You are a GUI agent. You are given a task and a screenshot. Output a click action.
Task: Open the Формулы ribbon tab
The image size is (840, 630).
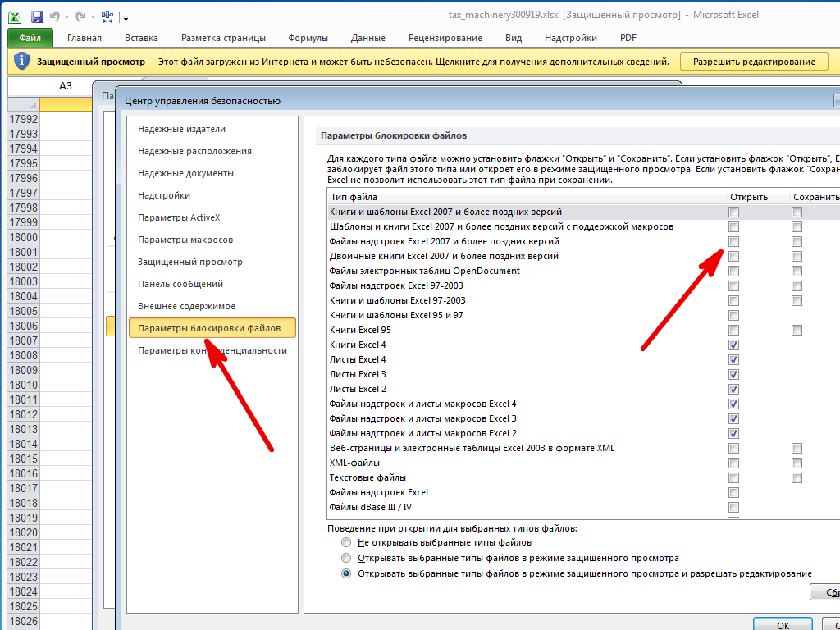(308, 38)
